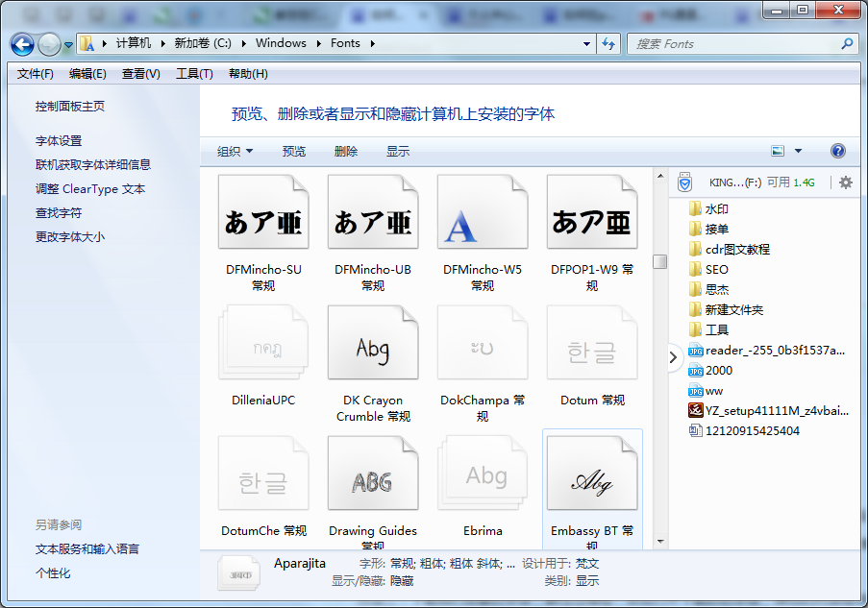Screen dimensions: 868x608
Task: Open 字体设置 link
Action: coord(58,140)
